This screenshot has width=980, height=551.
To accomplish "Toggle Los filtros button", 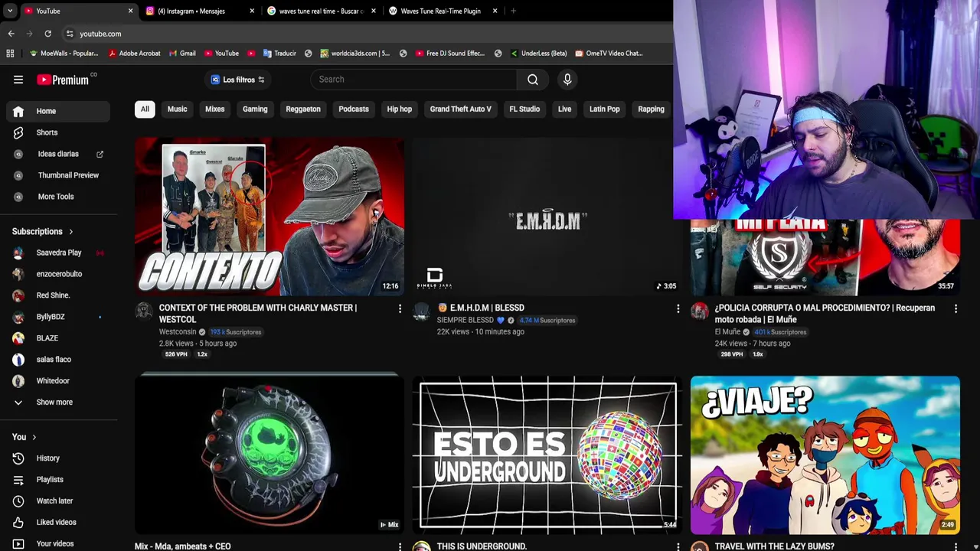I will tap(237, 80).
